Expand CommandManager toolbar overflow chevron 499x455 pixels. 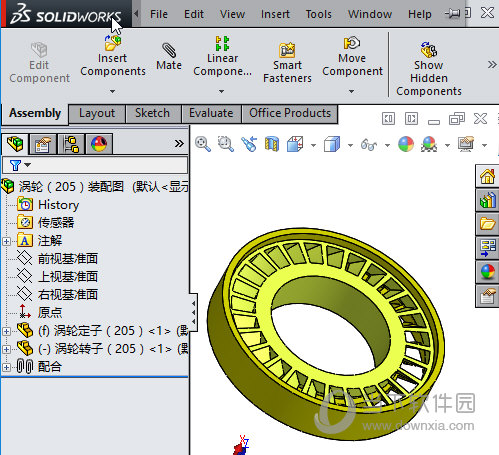492,64
